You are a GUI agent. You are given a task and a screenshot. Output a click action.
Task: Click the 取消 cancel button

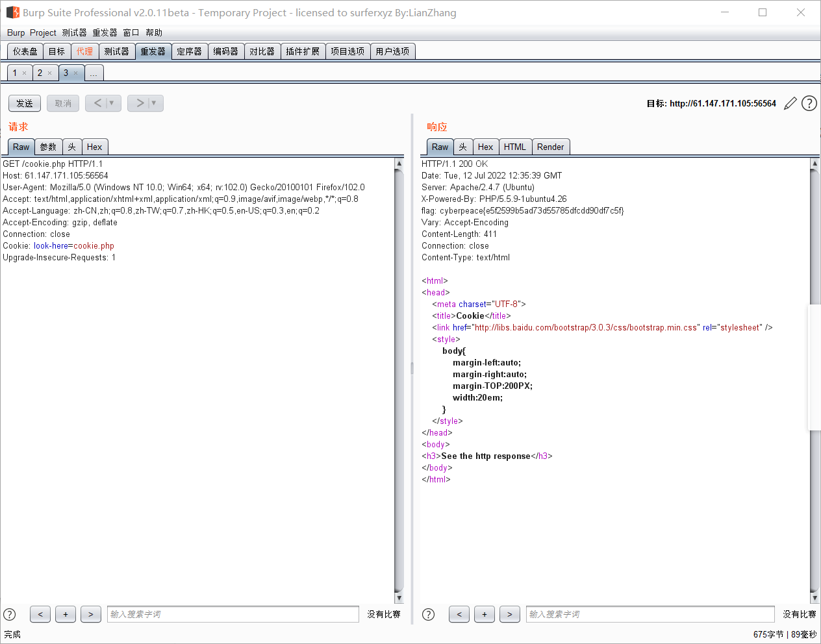tap(63, 103)
